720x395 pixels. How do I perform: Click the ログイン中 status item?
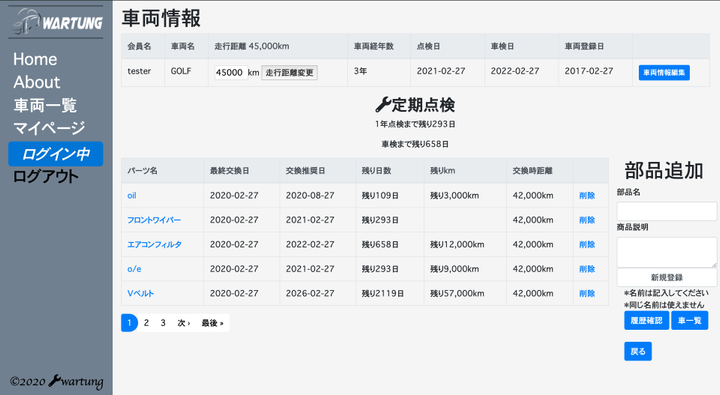(x=56, y=154)
